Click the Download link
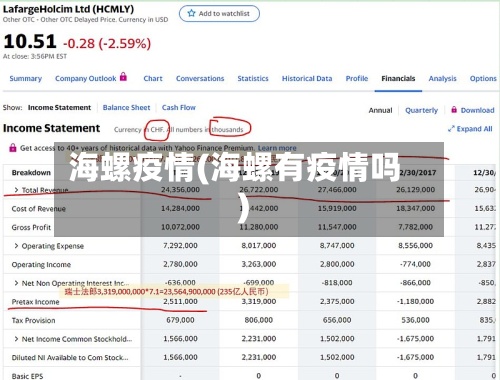500x380 pixels. pos(477,110)
